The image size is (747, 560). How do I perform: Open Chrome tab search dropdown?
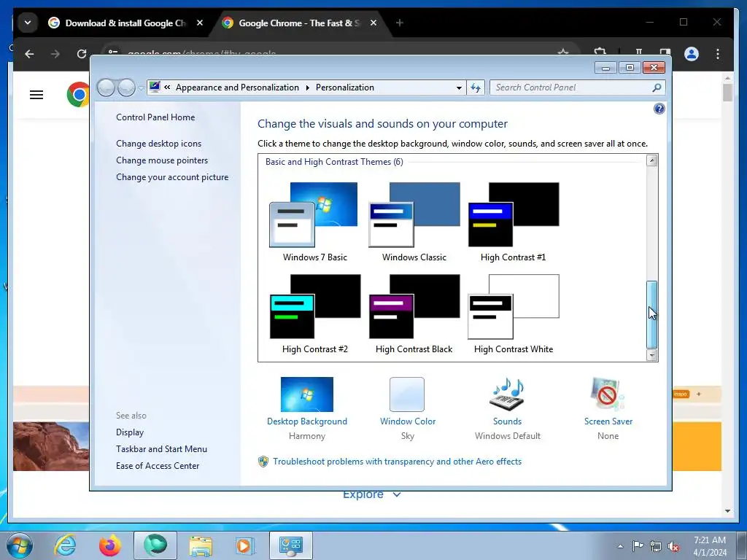pyautogui.click(x=28, y=23)
